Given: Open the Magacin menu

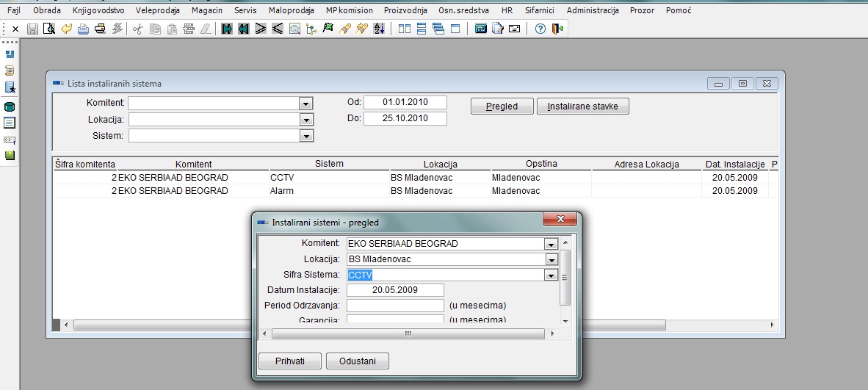Looking at the screenshot, I should pos(206,10).
